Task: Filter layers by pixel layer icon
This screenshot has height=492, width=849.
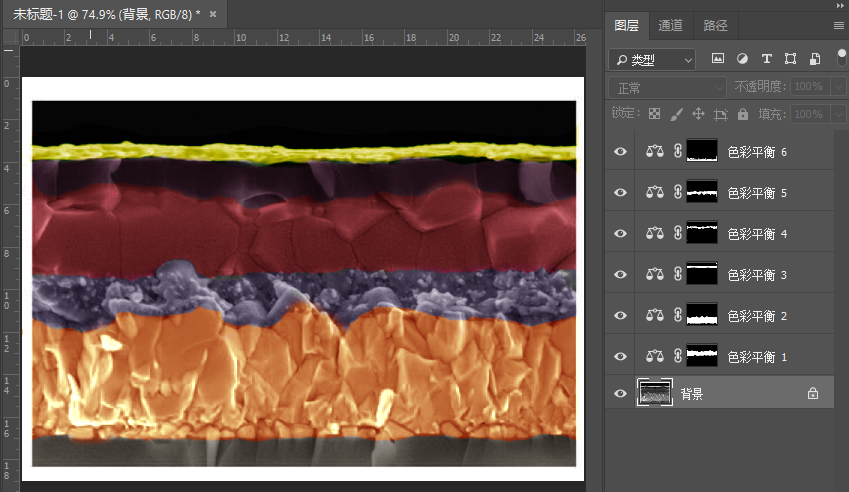Action: (x=717, y=59)
